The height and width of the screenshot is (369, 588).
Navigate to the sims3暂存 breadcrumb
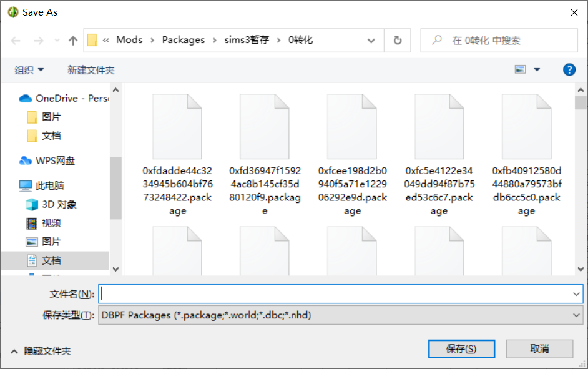[x=247, y=40]
